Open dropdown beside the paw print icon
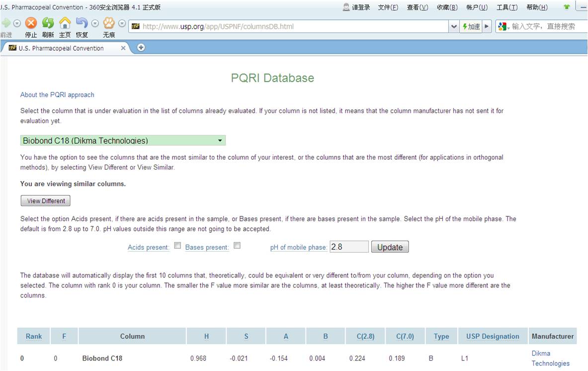The width and height of the screenshot is (588, 371). 122,24
